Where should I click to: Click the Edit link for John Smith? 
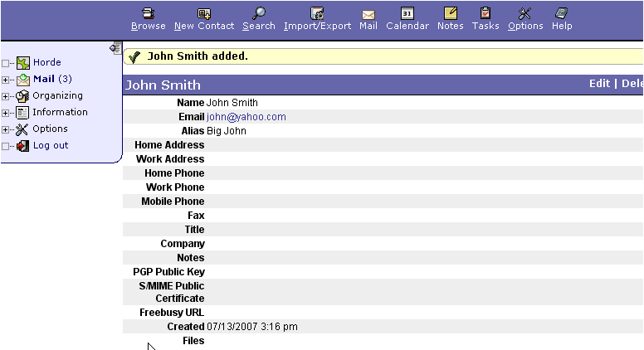(x=599, y=84)
